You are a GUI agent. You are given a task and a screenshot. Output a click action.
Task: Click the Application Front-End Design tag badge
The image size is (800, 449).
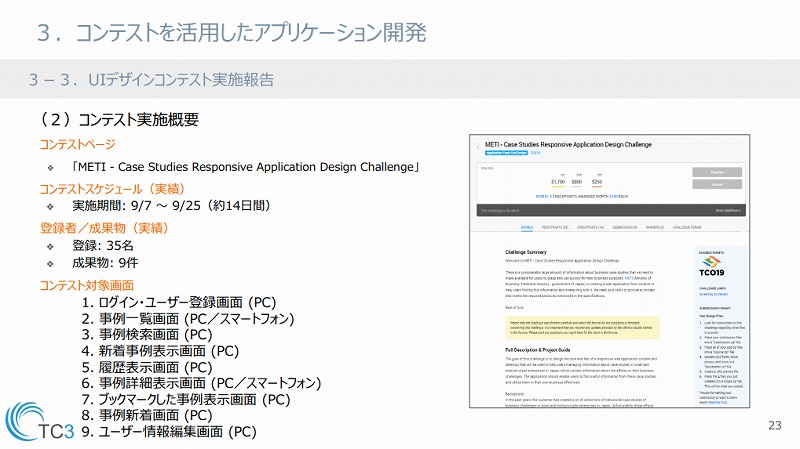506,153
